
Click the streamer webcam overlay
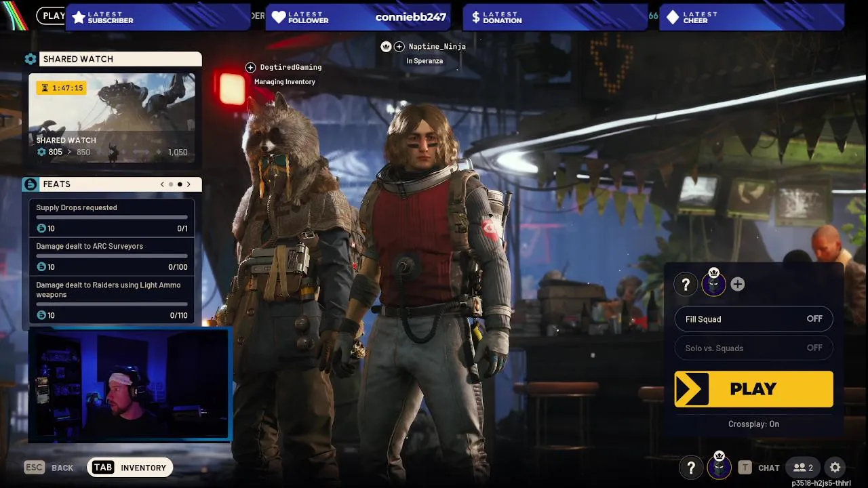coord(130,384)
